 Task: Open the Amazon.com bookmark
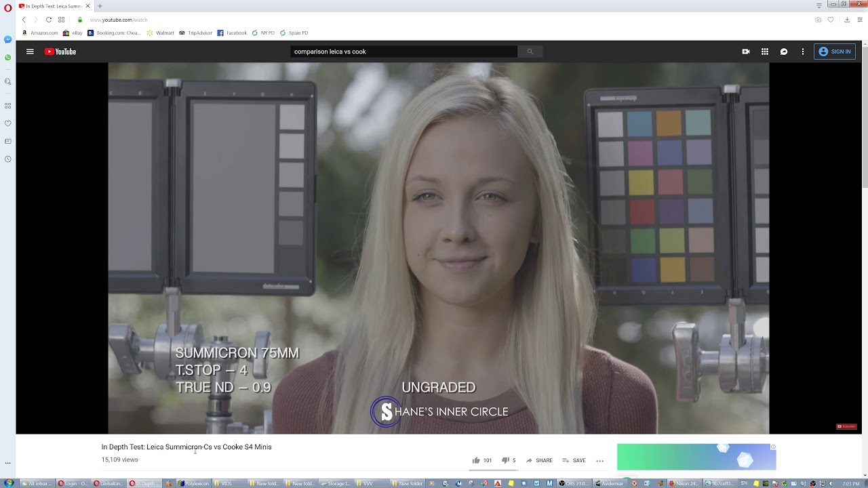point(40,33)
